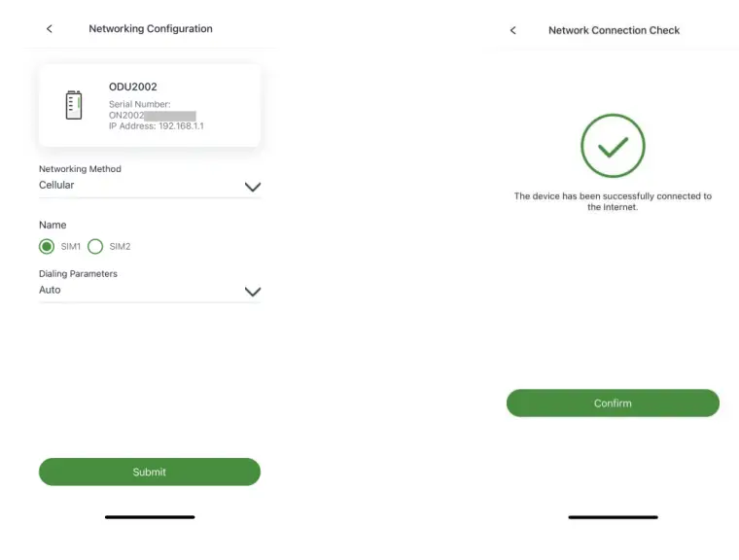Image resolution: width=739 pixels, height=560 pixels.
Task: Select the SIM1 radio button
Action: 47,246
